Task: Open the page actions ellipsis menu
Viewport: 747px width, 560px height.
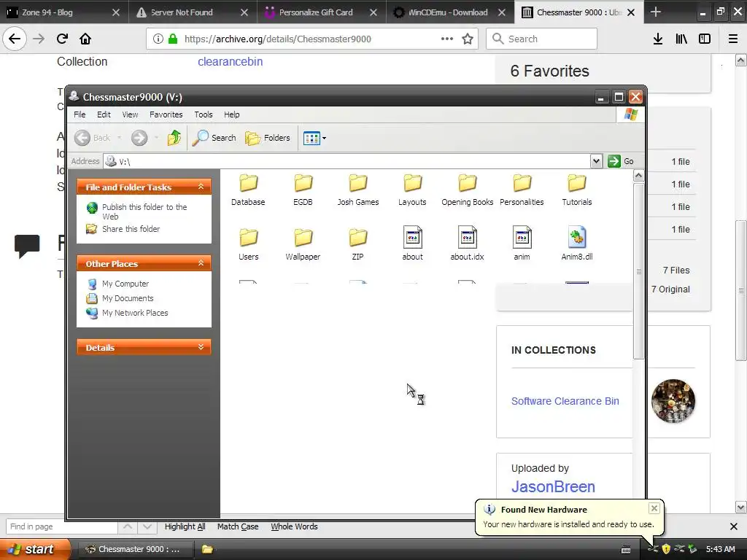Action: pos(447,39)
